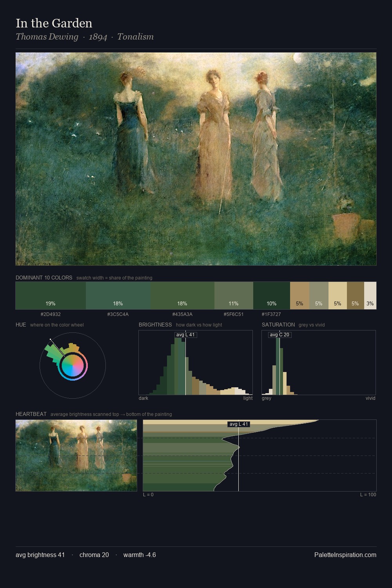The width and height of the screenshot is (392, 588).
Task: Click the 'L = 0' axis label
Action: point(148,495)
